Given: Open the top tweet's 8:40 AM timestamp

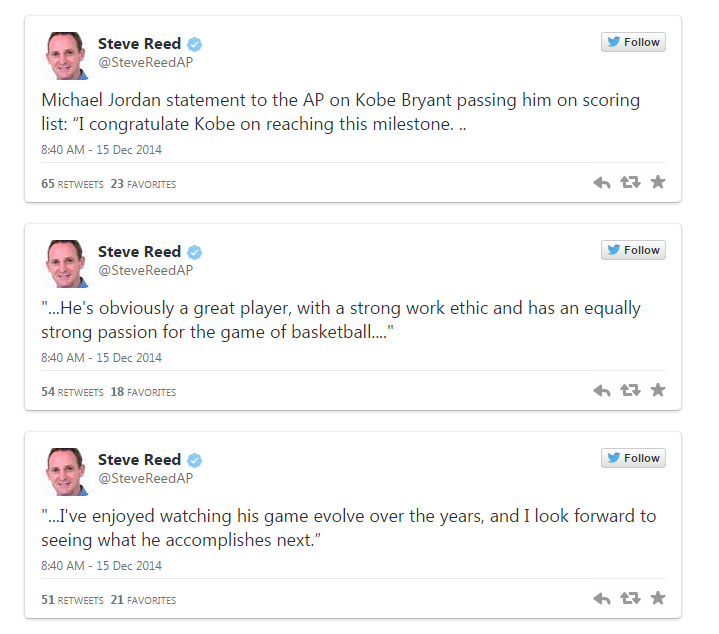Looking at the screenshot, I should (101, 150).
